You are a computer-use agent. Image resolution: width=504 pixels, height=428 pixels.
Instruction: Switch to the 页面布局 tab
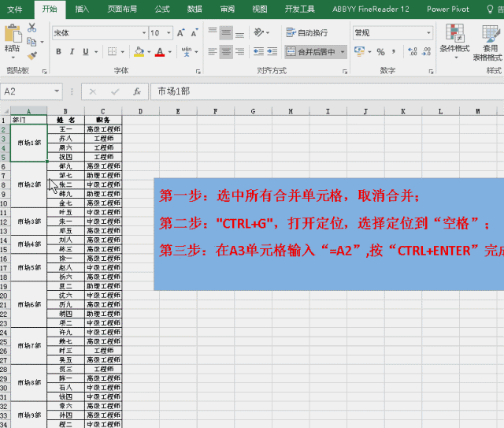point(122,9)
